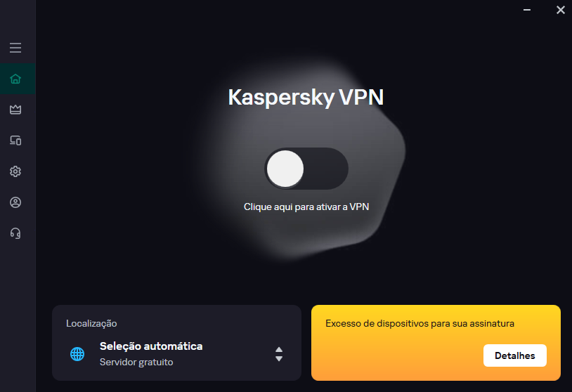Click the location selector up/down arrows
The image size is (572, 392).
[279, 354]
